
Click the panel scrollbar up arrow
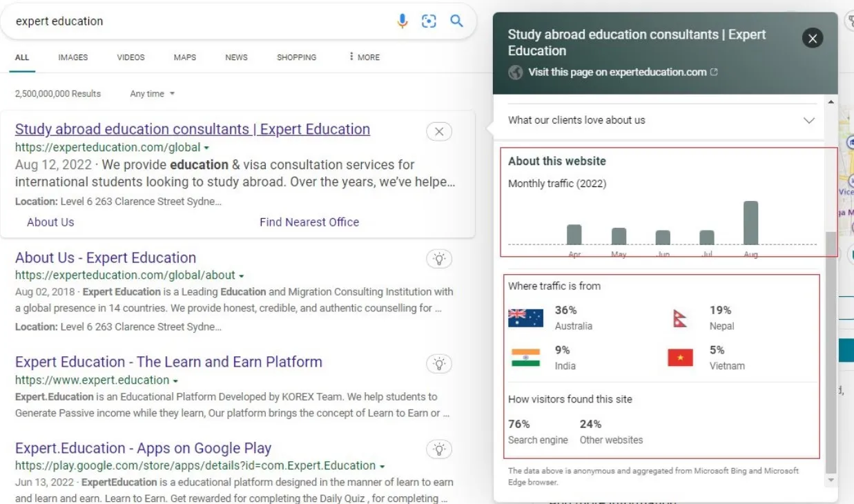[x=831, y=102]
